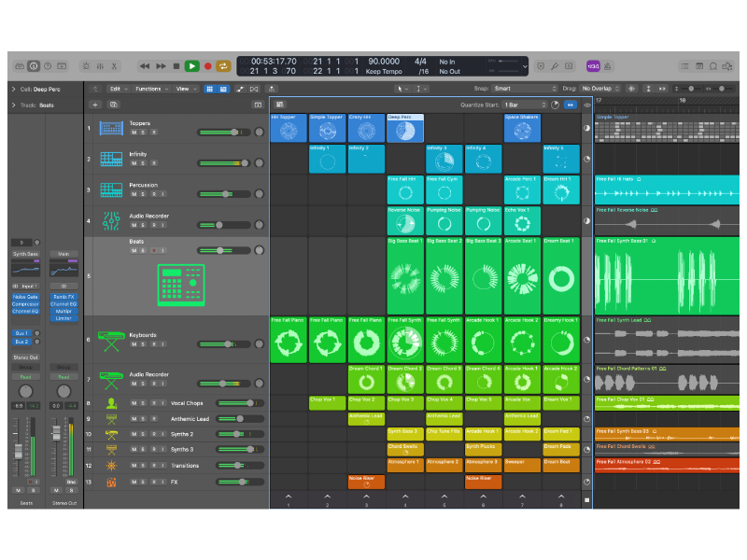The image size is (747, 560).
Task: Open Keep Tempo mode menu
Action: 384,72
